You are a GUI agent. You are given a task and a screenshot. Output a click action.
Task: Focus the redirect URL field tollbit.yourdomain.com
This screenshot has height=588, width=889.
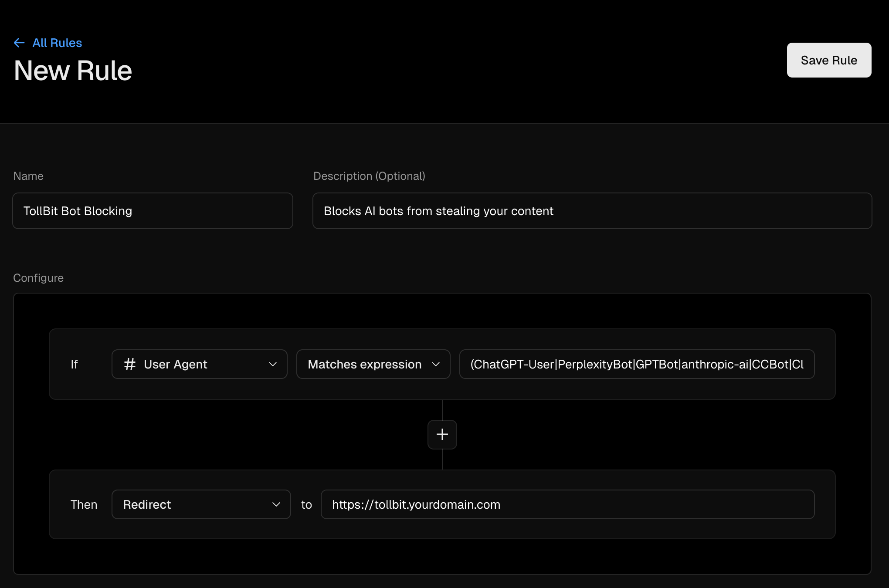(x=567, y=504)
